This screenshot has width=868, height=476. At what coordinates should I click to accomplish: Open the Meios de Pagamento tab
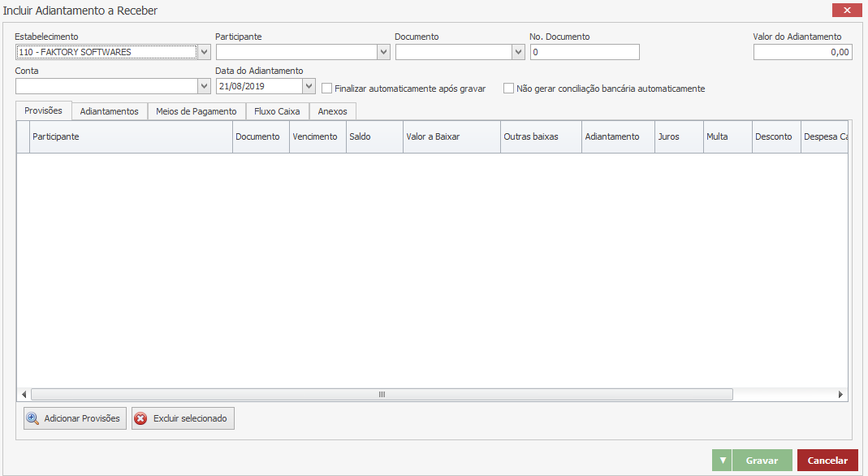(196, 111)
